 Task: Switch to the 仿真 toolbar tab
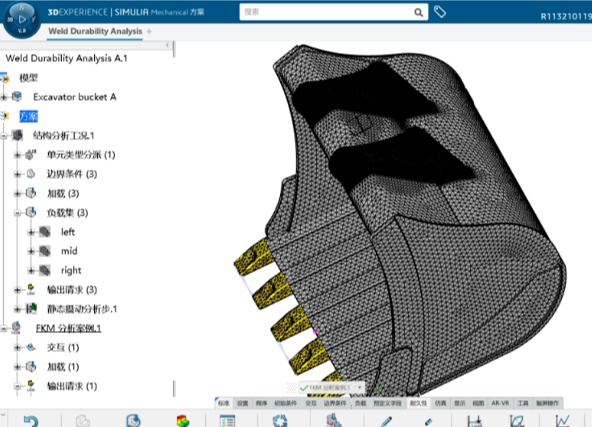pos(440,403)
